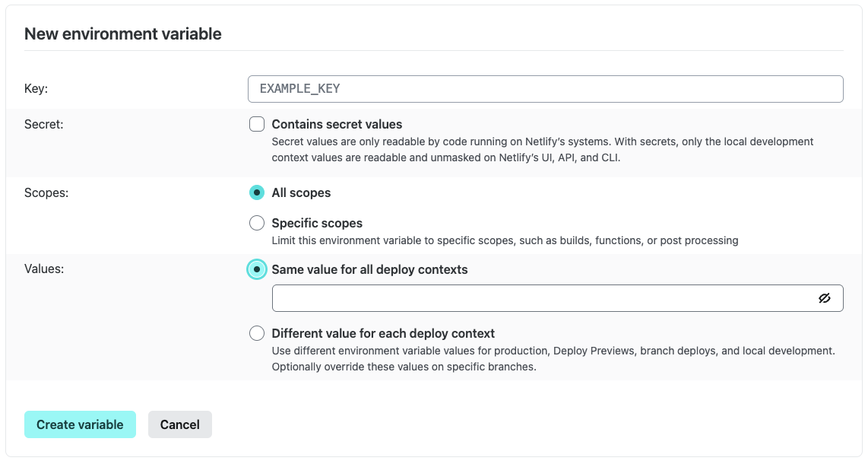
Task: Click the Different value for each deploy context label
Action: [382, 333]
